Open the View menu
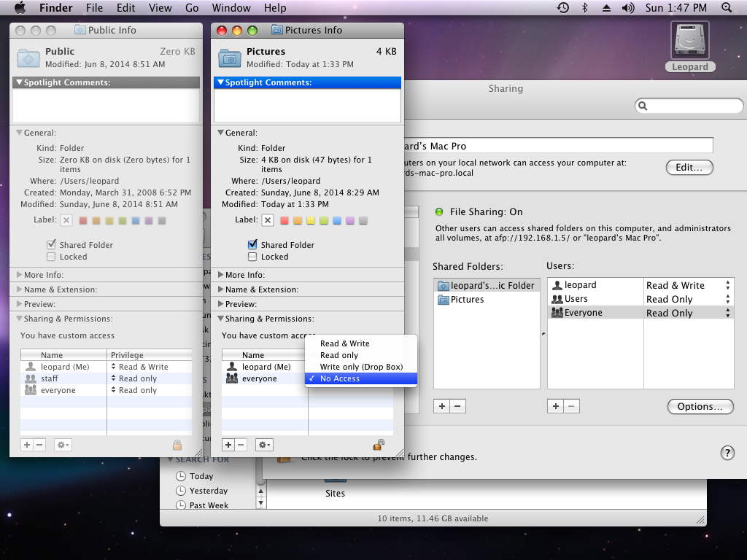 click(x=160, y=7)
